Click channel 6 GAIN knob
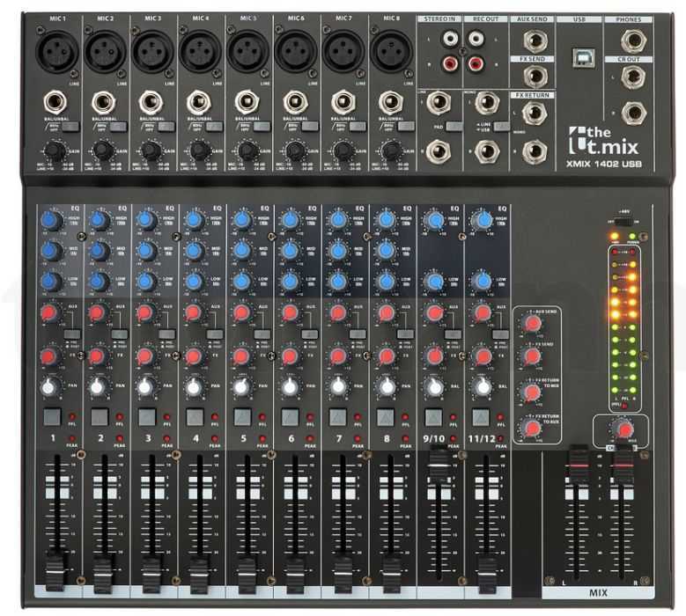 [x=294, y=150]
